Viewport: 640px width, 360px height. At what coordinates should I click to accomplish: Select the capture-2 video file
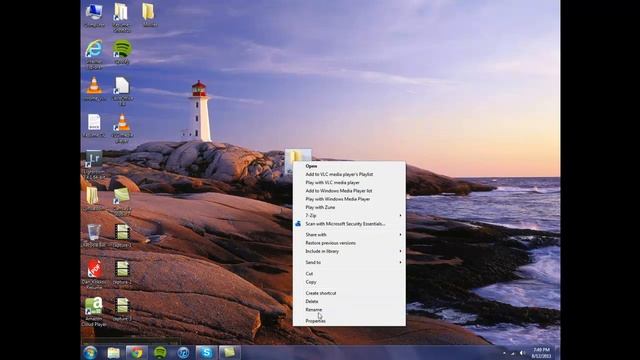point(122,272)
